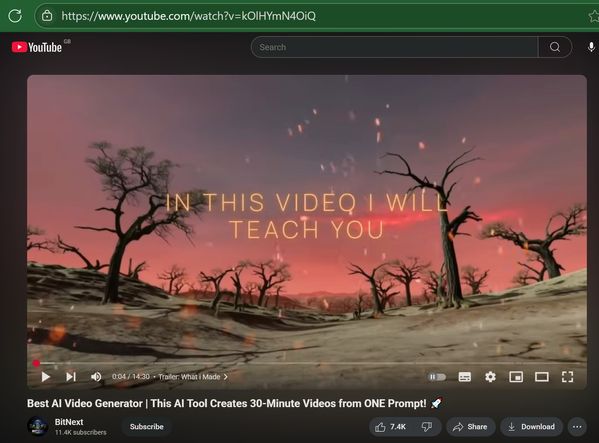This screenshot has height=443, width=599.
Task: Click the video progress bar
Action: pyautogui.click(x=307, y=363)
